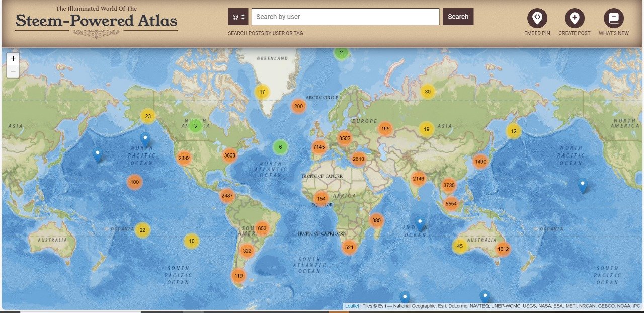This screenshot has width=644, height=313.
Task: Expand the green 2 cluster at top
Action: coord(341,53)
